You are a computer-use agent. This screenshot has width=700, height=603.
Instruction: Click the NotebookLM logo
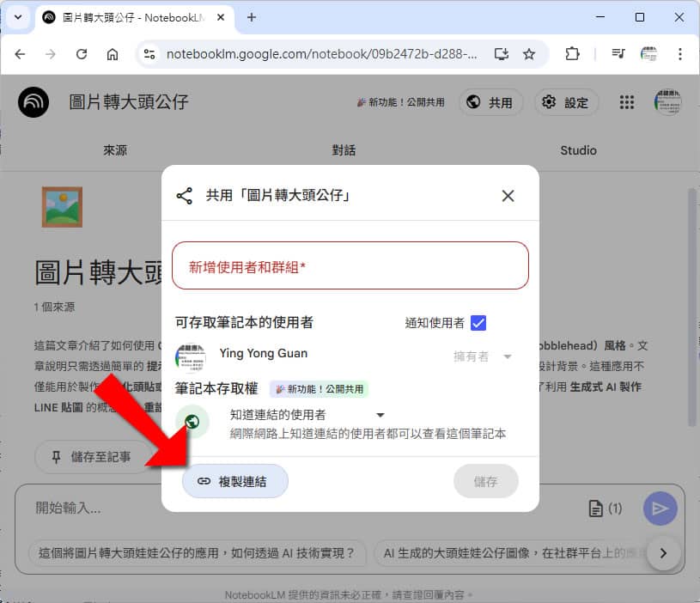click(x=33, y=102)
